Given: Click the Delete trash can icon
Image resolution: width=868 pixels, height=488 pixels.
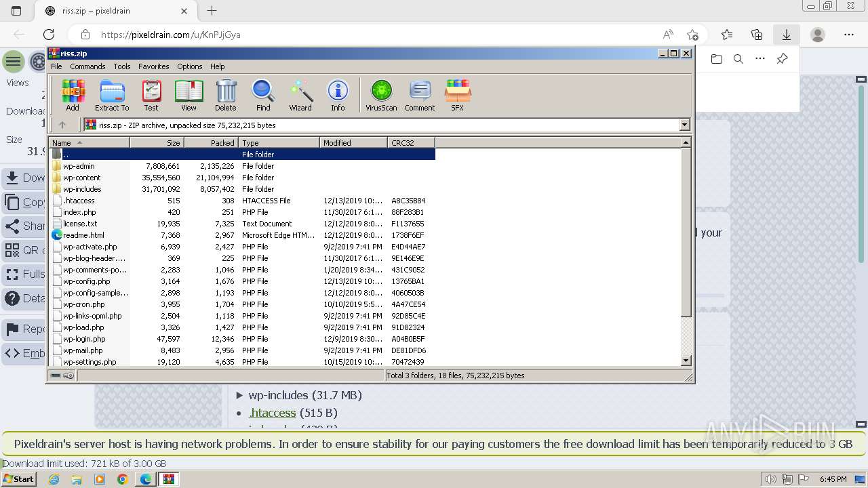Looking at the screenshot, I should tap(226, 95).
